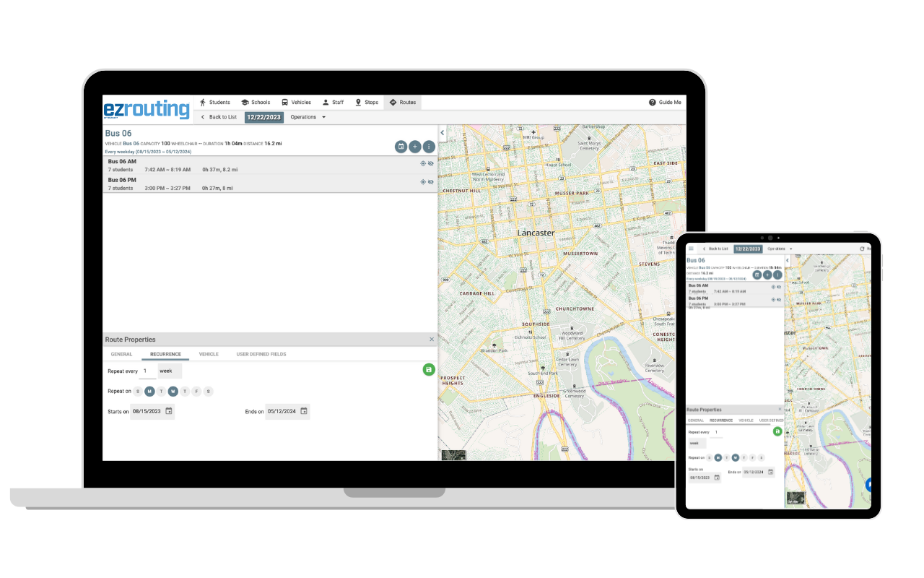This screenshot has height=578, width=924.
Task: Locate Bus 06 PM on tablet map
Action: click(773, 299)
